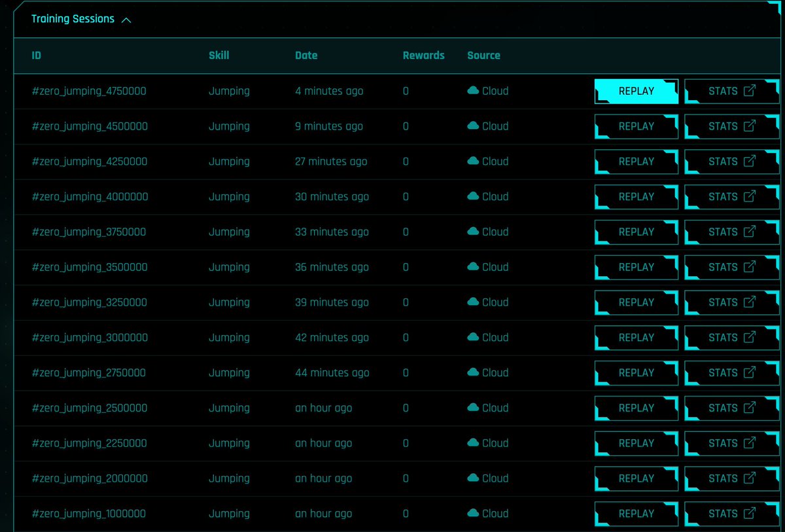Screen dimensions: 785x532
Task: Replay session #zero_jumping_2500000
Action: (x=636, y=408)
